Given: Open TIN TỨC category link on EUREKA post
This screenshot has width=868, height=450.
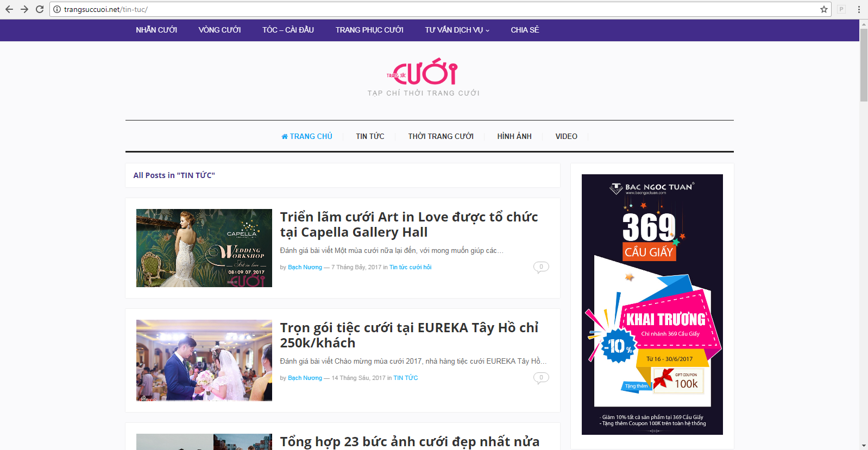Looking at the screenshot, I should pos(406,378).
